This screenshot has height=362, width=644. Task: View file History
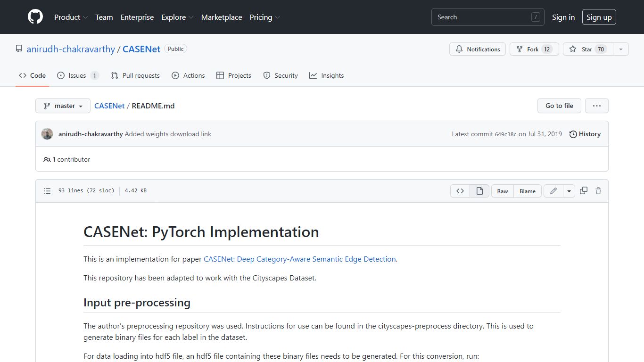pyautogui.click(x=585, y=134)
